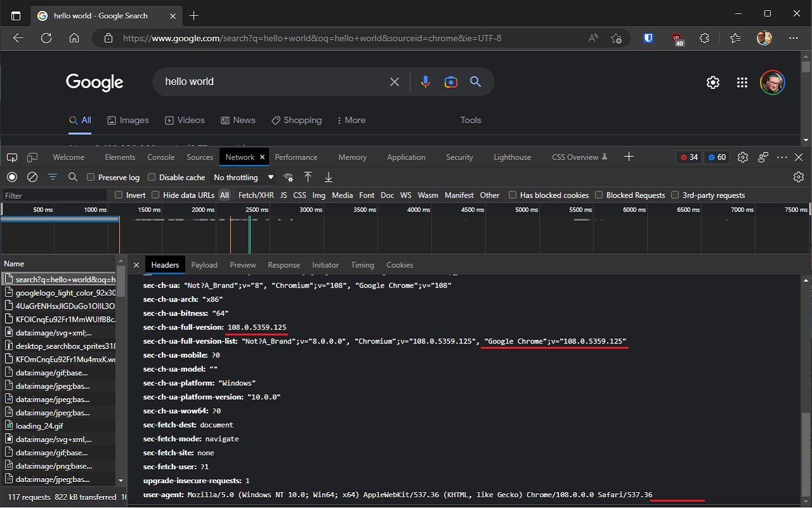The height and width of the screenshot is (508, 812).
Task: Tick the Invert filter checkbox
Action: 119,195
